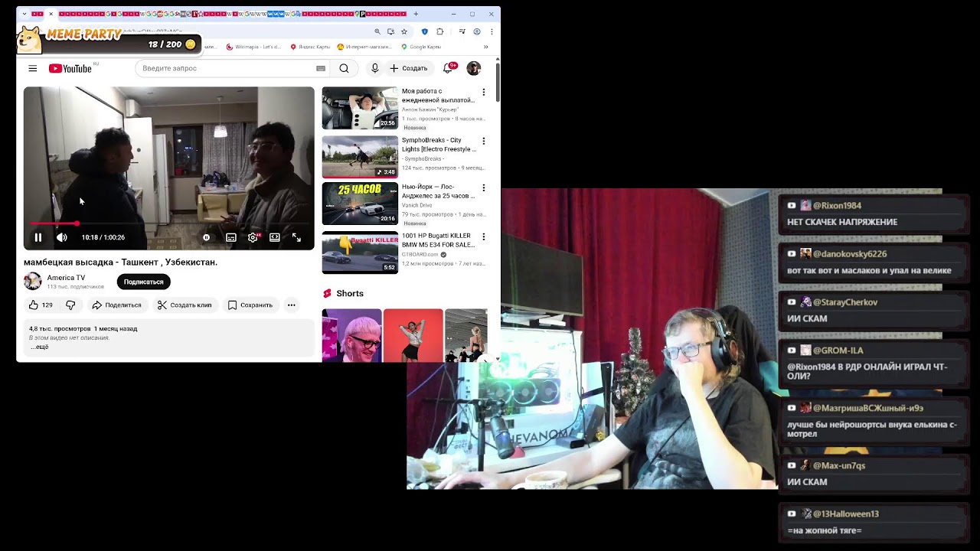Click the Подписаться subscribe button

[x=143, y=282]
